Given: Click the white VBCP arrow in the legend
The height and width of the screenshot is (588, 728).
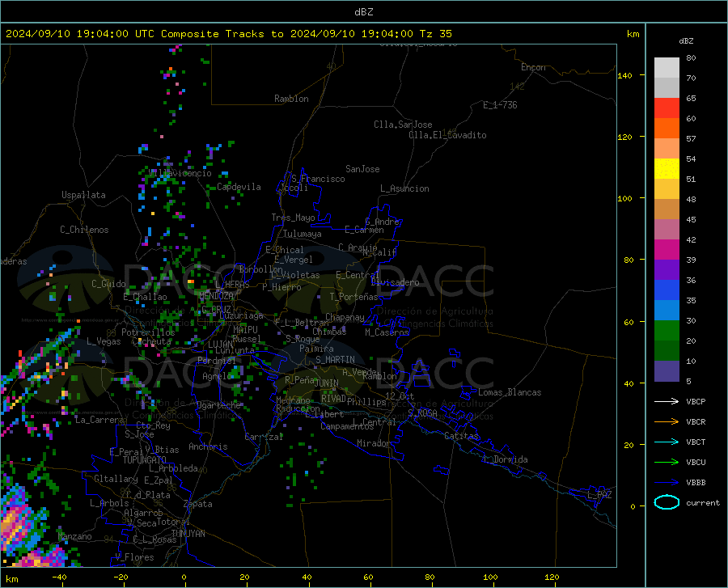Looking at the screenshot, I should (x=667, y=401).
